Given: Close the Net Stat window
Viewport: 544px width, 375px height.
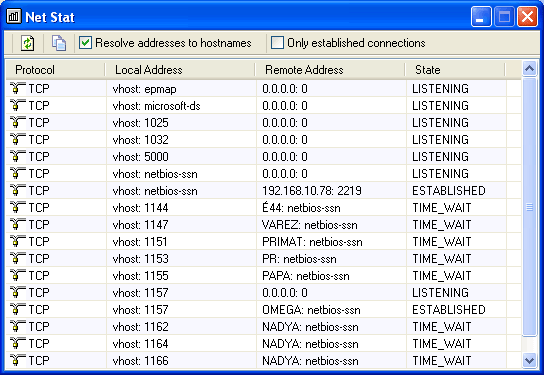Looking at the screenshot, I should (x=527, y=16).
